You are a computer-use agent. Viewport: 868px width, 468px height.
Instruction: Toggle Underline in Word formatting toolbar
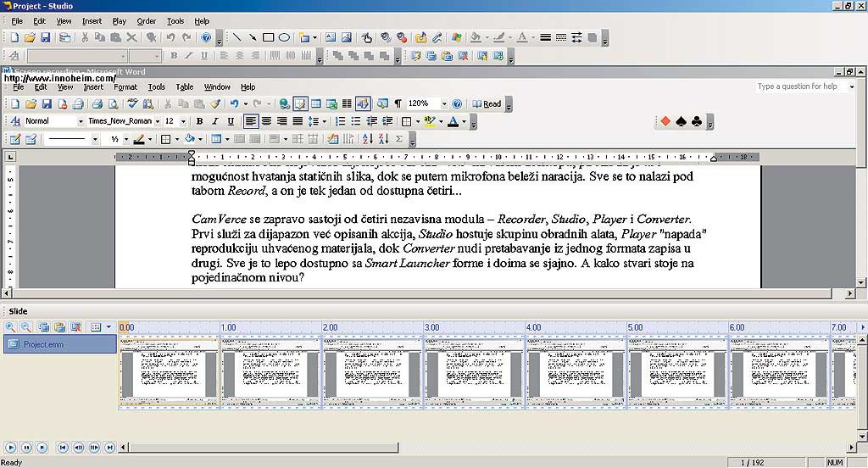point(231,121)
